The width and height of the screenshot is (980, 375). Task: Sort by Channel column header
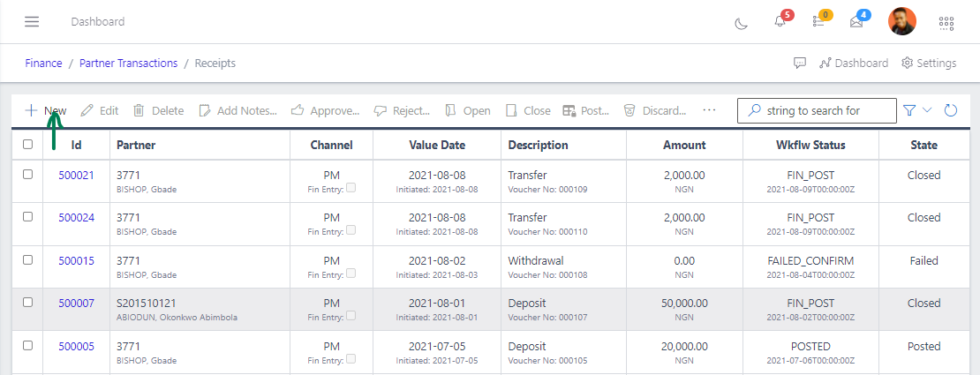331,145
